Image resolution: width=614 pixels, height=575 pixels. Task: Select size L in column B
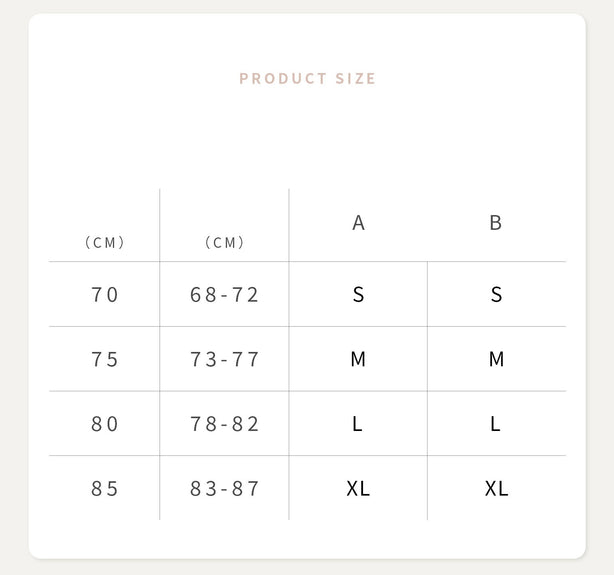[x=495, y=424]
